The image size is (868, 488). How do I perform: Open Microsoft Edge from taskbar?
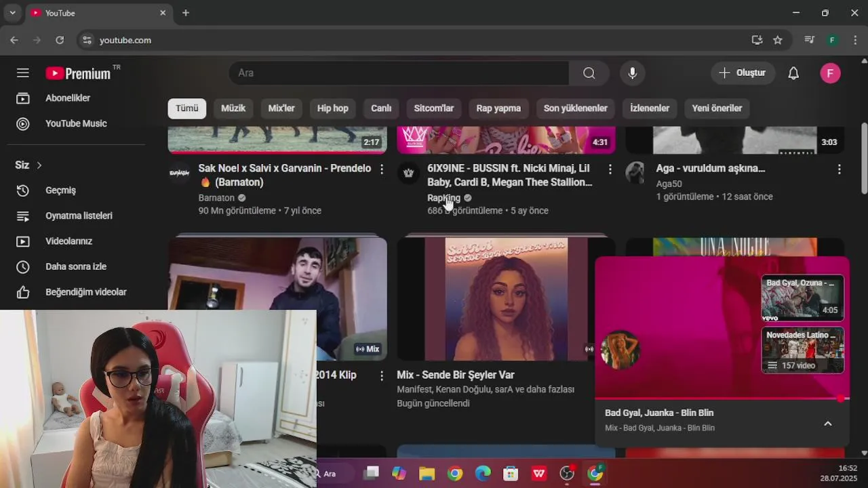[483, 474]
